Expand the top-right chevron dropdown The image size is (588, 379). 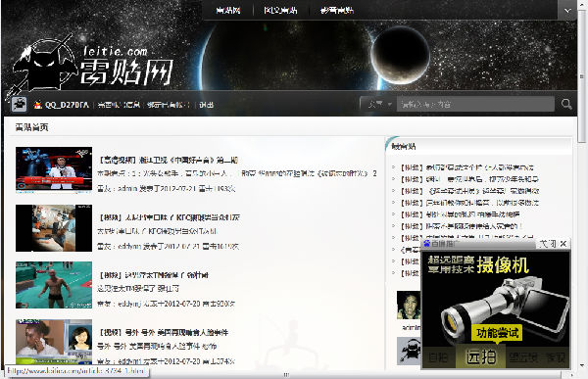(567, 10)
